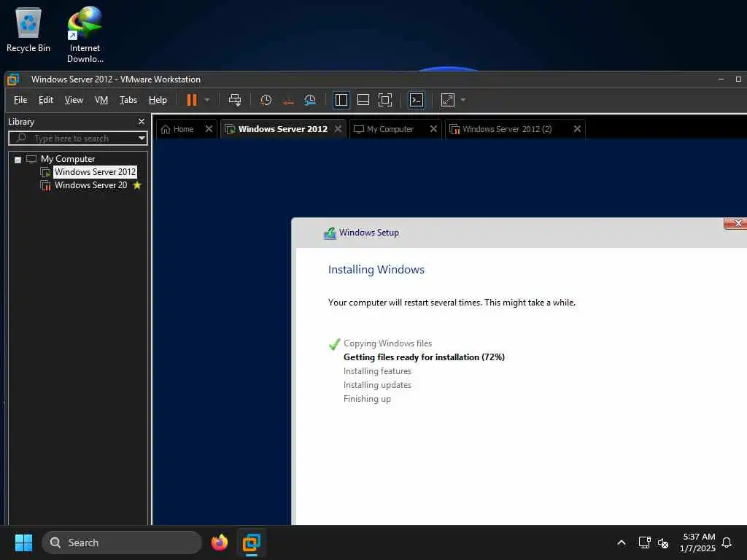Select My Computer in the library tree

click(67, 159)
